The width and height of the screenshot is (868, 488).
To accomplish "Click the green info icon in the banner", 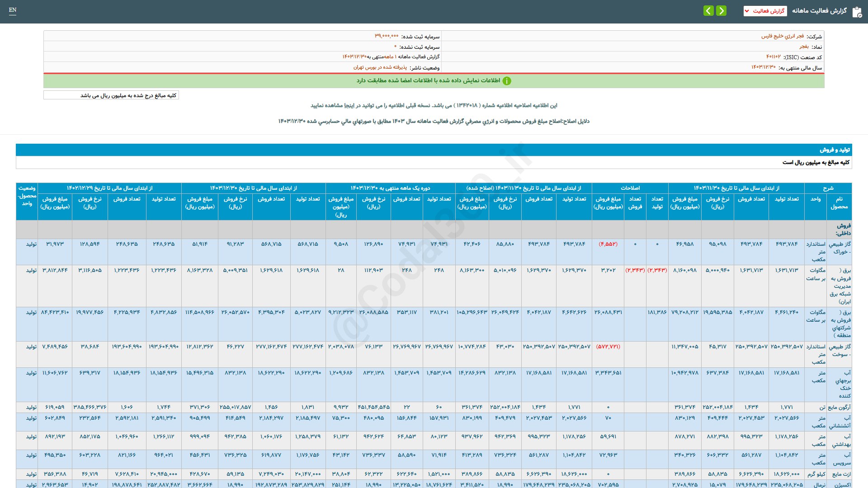I will (x=507, y=81).
